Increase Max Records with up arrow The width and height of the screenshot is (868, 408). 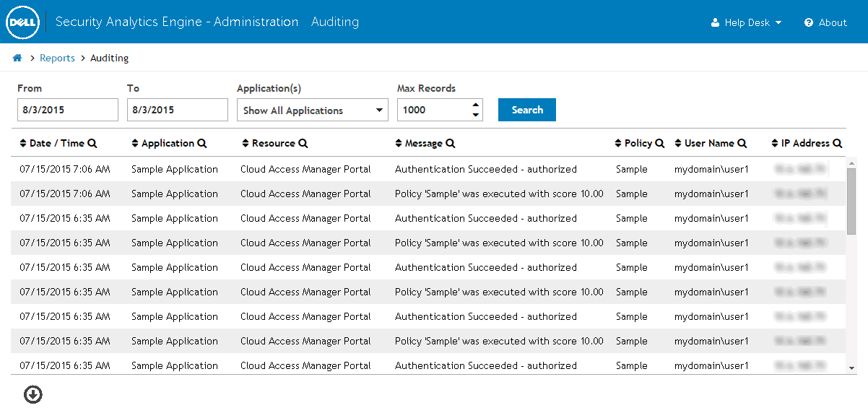pyautogui.click(x=475, y=105)
